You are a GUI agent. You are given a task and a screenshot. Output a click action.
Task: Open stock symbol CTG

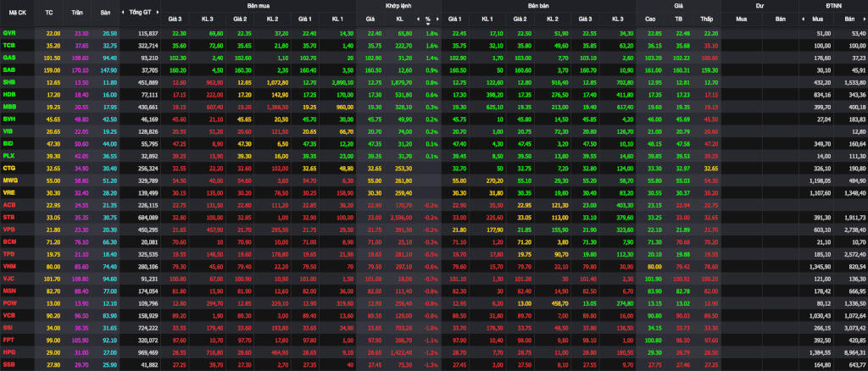tap(8, 167)
